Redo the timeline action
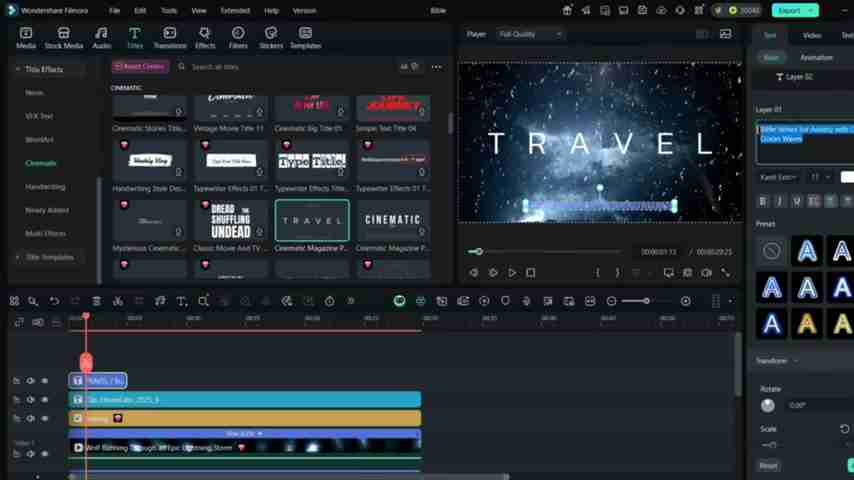Screen dimensions: 854x480 (x=75, y=301)
